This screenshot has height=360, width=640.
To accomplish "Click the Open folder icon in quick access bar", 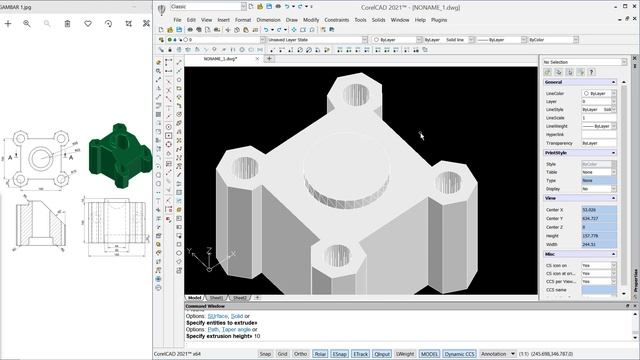I will point(260,7).
